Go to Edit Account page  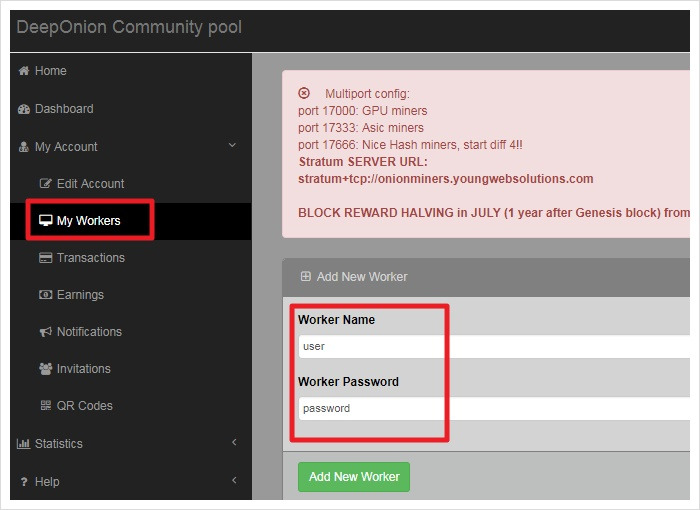coord(131,184)
